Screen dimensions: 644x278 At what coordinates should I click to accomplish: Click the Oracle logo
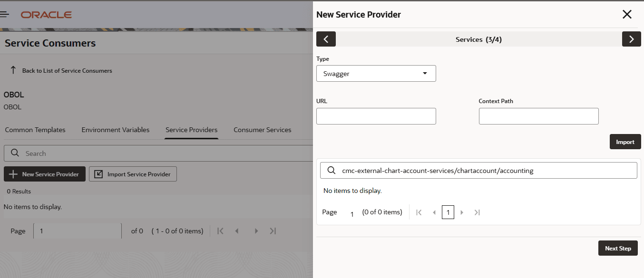point(46,15)
